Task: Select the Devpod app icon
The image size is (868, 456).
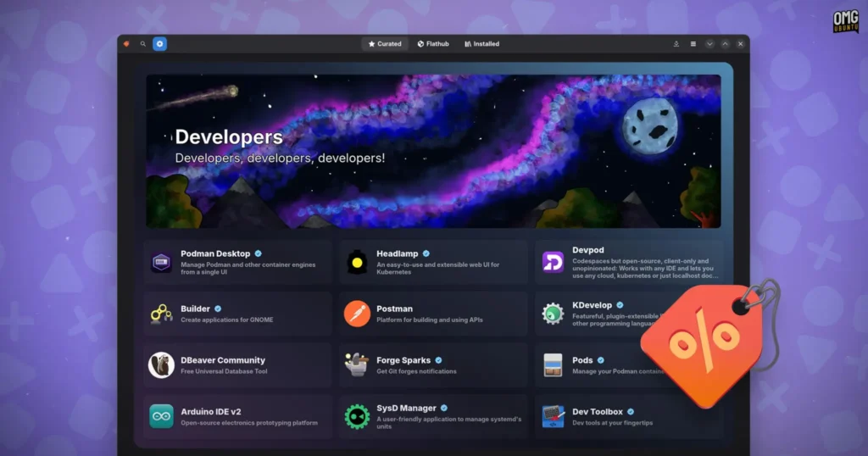Action: (553, 262)
